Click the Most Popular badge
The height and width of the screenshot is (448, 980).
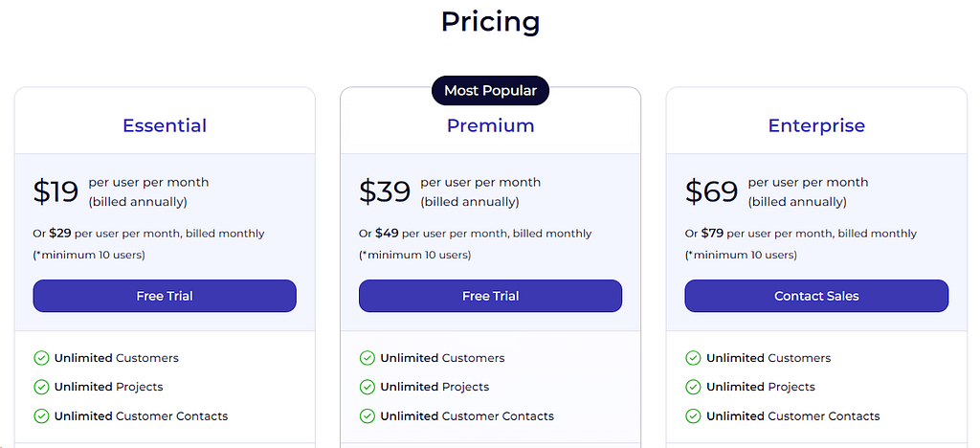pyautogui.click(x=491, y=91)
